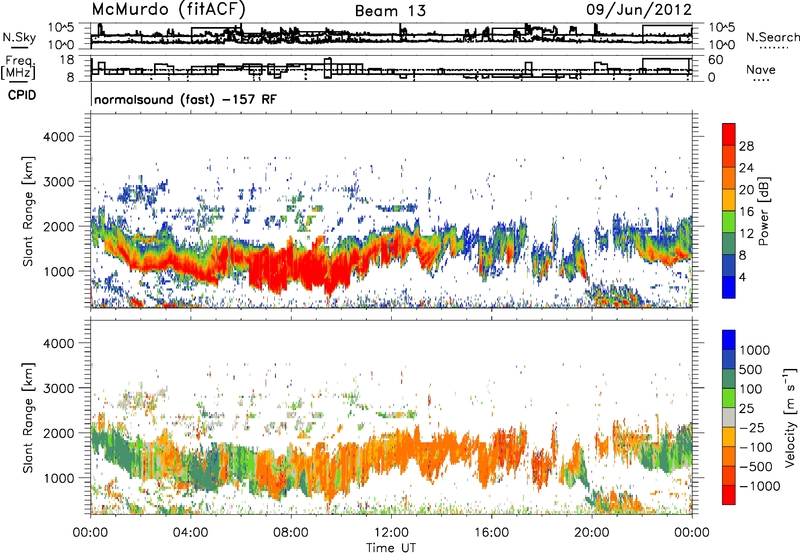The width and height of the screenshot is (800, 554).
Task: Click the power panel "Slant Range [km]" label
Action: [x=28, y=211]
